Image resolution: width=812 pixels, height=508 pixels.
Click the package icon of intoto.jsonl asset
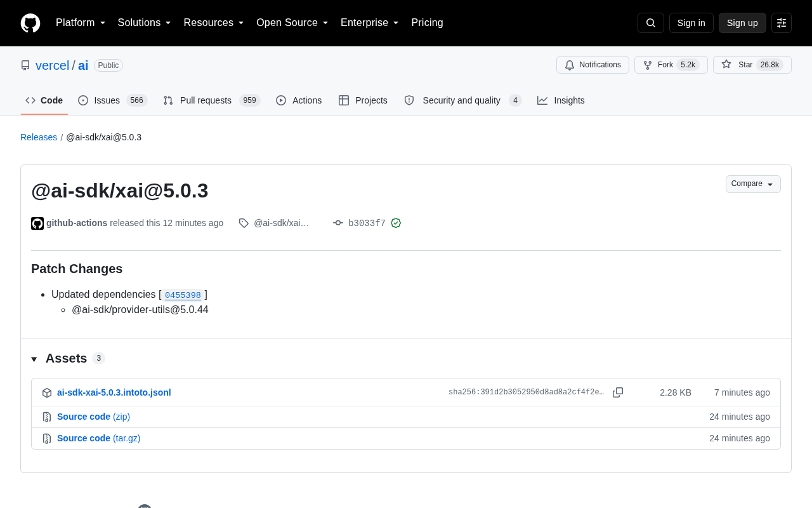pyautogui.click(x=47, y=393)
